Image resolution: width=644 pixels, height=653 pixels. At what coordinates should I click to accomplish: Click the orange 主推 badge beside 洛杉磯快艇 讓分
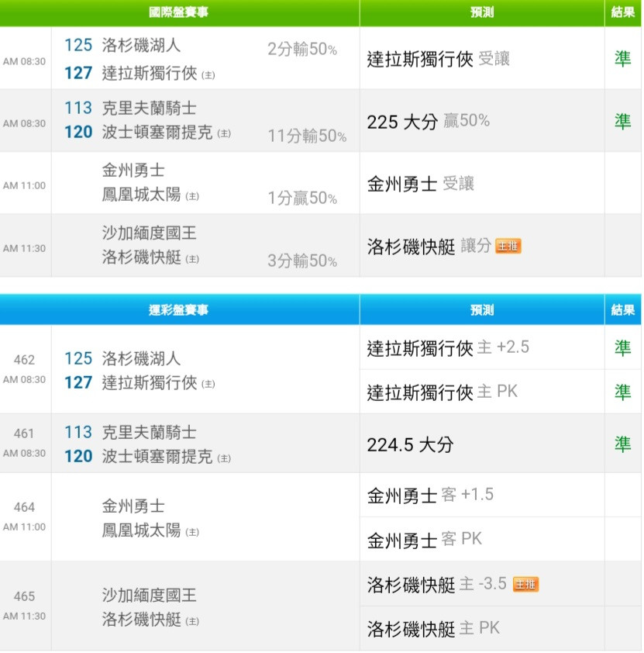pos(508,246)
